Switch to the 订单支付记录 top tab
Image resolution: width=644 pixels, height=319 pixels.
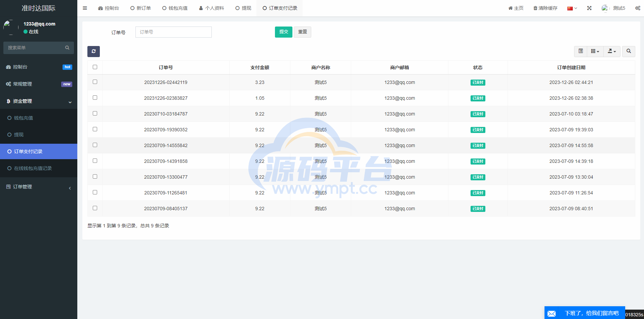pos(280,8)
